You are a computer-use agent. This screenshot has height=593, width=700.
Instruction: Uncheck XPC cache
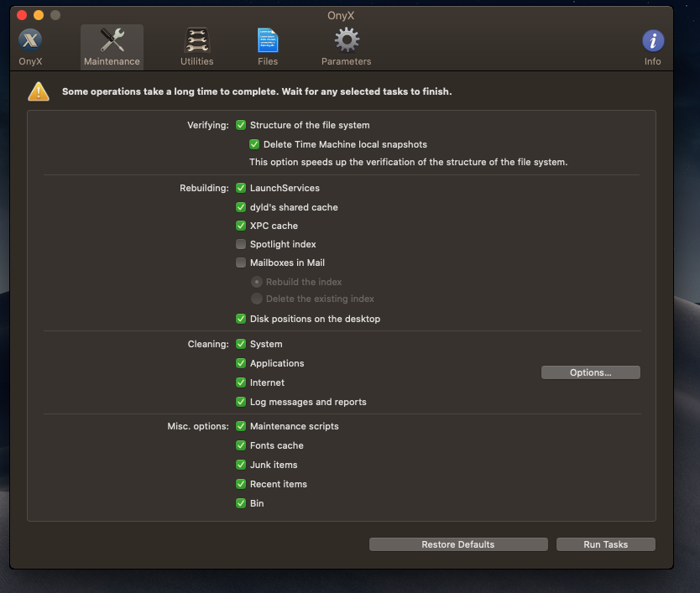241,226
